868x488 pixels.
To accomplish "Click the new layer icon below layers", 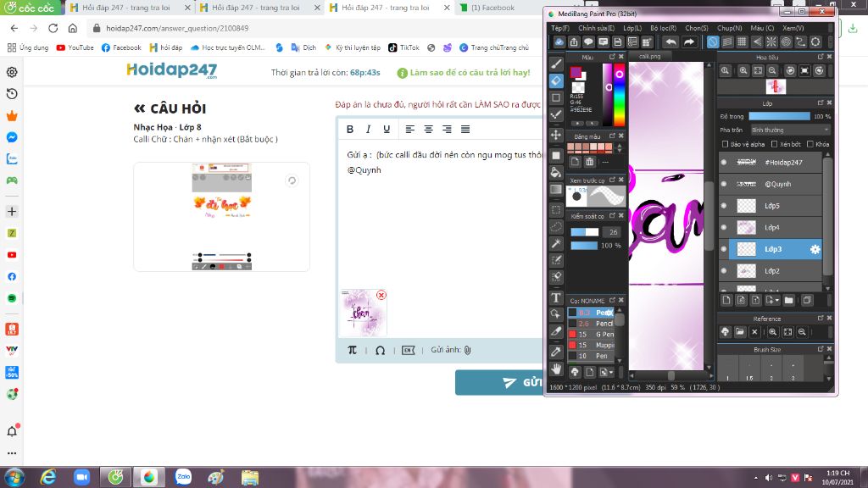I will click(726, 301).
